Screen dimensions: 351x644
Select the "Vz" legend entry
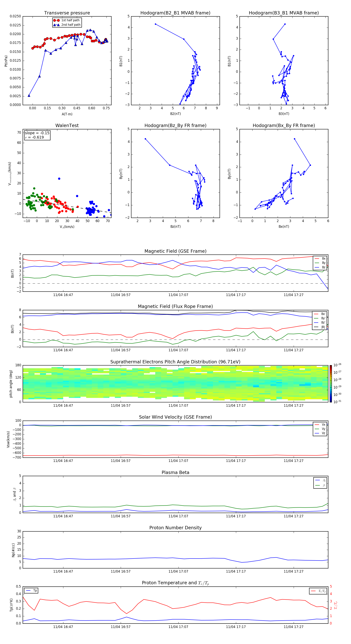(x=320, y=433)
